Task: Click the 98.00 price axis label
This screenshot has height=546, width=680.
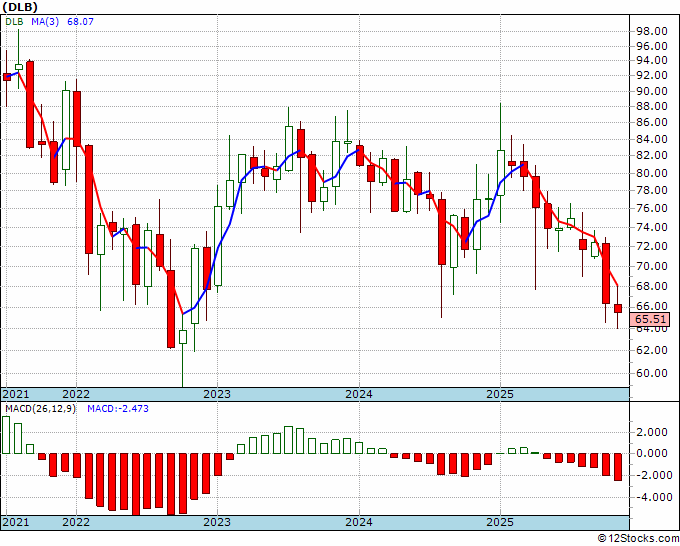Action: [x=651, y=31]
